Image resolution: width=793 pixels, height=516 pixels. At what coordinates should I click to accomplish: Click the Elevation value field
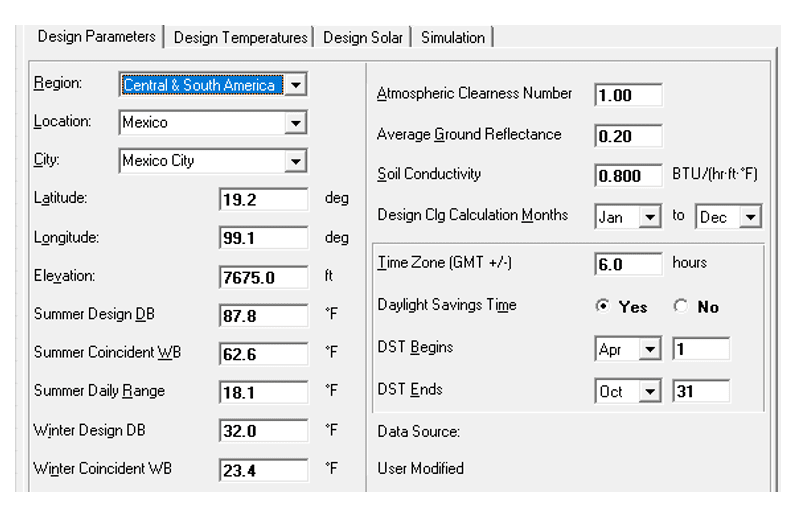263,278
